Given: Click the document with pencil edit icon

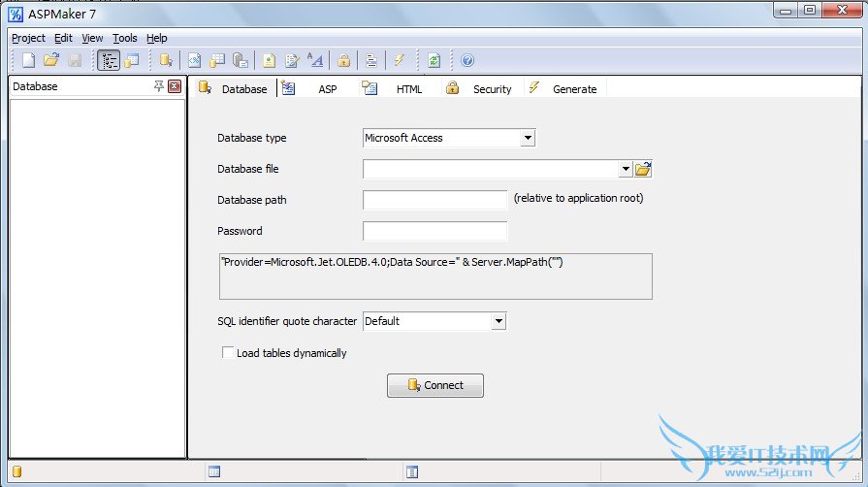Looking at the screenshot, I should click(x=292, y=60).
